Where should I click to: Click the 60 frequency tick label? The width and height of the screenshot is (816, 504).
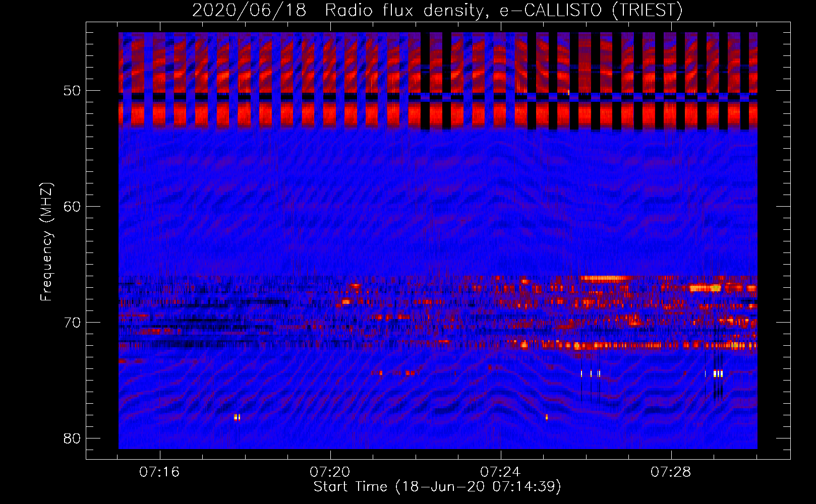[73, 207]
